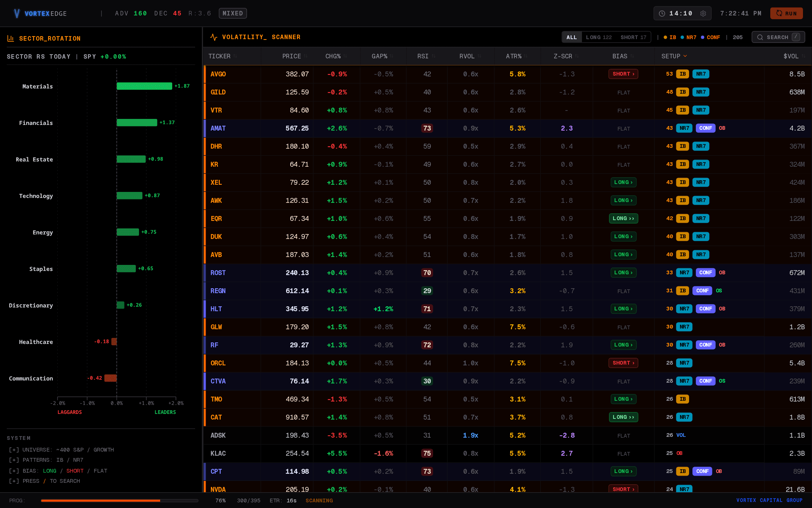Click the NR7 badge in the GILD row
The image size is (812, 508).
coord(701,92)
